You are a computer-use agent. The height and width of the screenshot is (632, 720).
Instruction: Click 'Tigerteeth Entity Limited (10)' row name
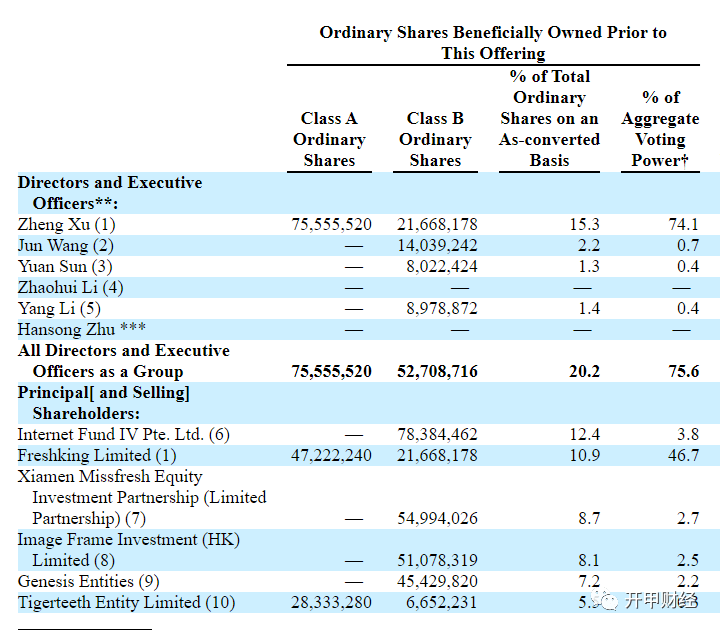(126, 603)
